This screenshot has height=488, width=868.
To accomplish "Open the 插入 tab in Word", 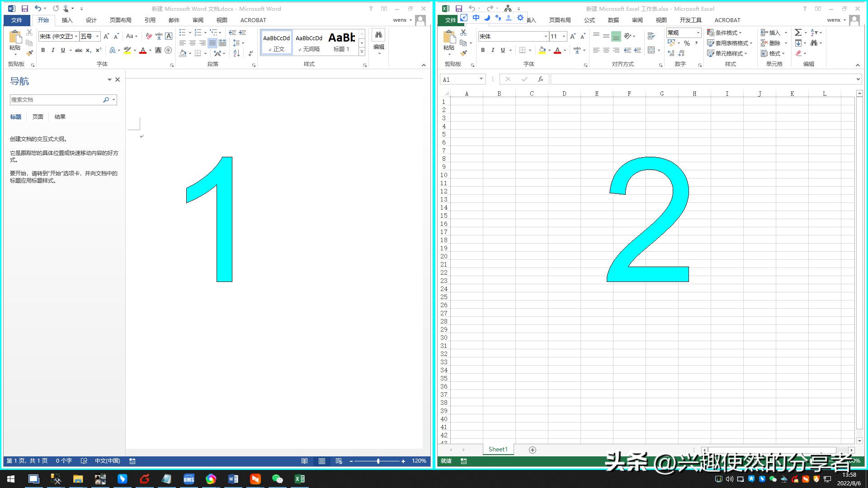I will [67, 20].
